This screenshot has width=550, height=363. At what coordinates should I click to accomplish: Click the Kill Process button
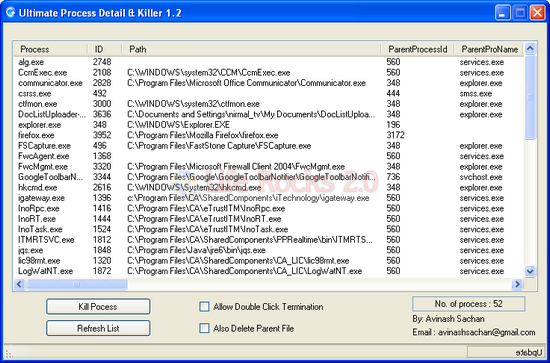tap(98, 307)
